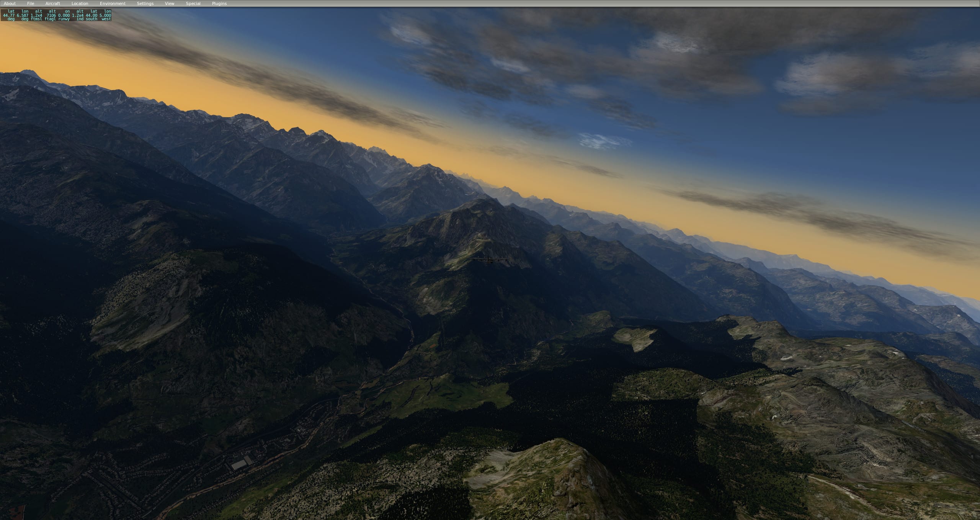Open the Special menu

click(x=193, y=3)
